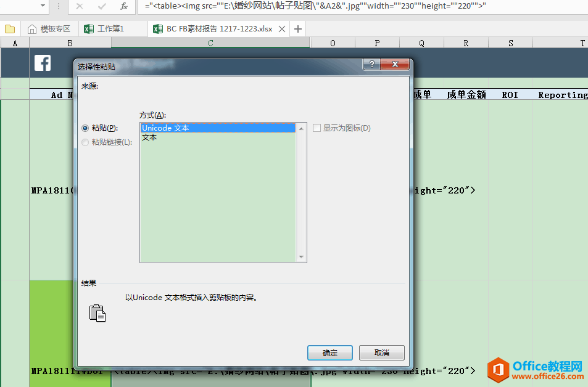Enable the 显示为图标(D) checkbox

317,128
